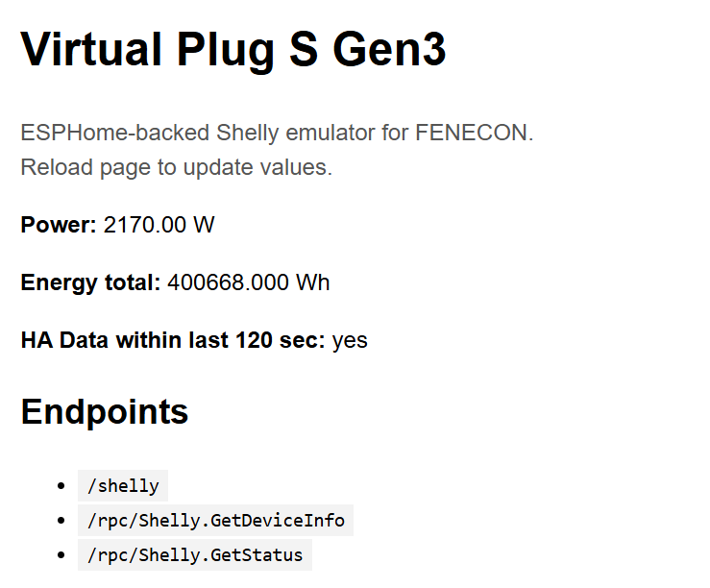
Task: Click the 400668.000 Wh energy value
Action: pos(249,282)
